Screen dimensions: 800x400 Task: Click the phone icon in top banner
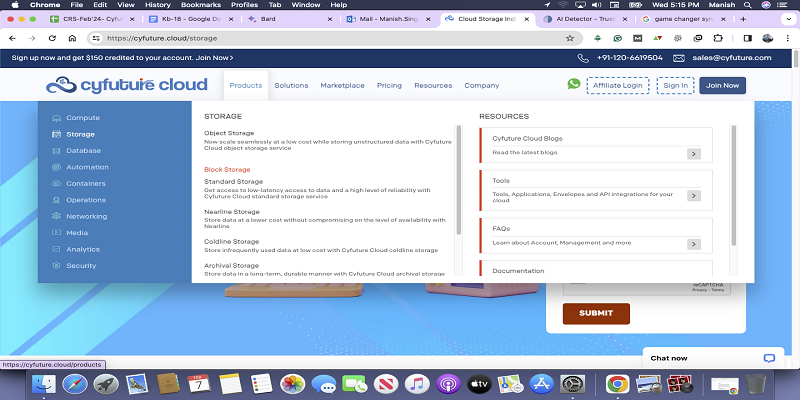click(583, 58)
